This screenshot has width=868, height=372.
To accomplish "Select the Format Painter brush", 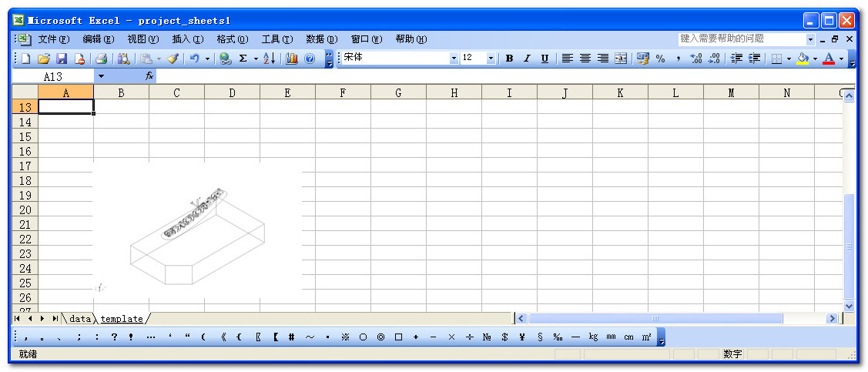I will [x=173, y=59].
